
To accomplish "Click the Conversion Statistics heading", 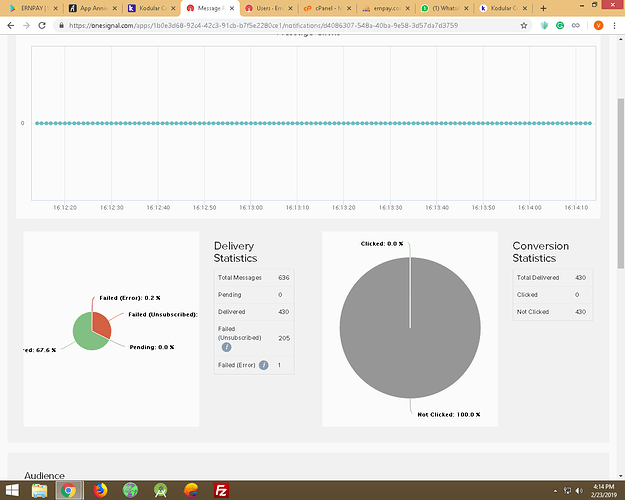I will point(540,252).
